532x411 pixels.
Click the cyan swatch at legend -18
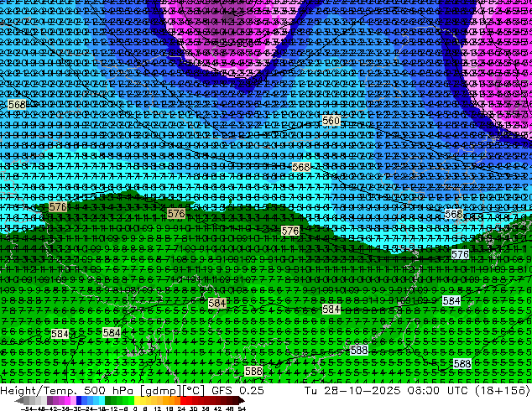coord(102,400)
